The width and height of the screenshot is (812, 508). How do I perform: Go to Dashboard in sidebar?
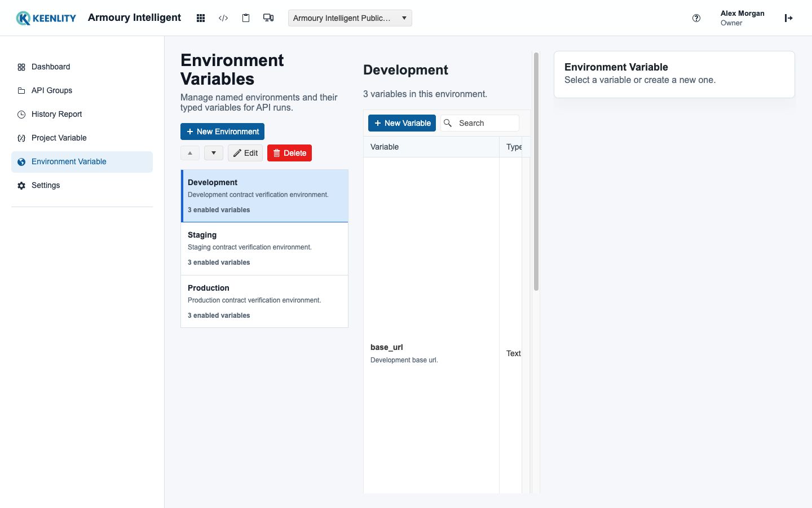pyautogui.click(x=82, y=67)
